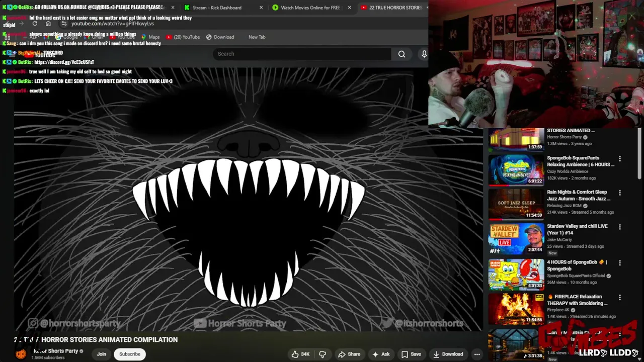Click SpongeBob SquarePants Official channel name

coord(576,276)
